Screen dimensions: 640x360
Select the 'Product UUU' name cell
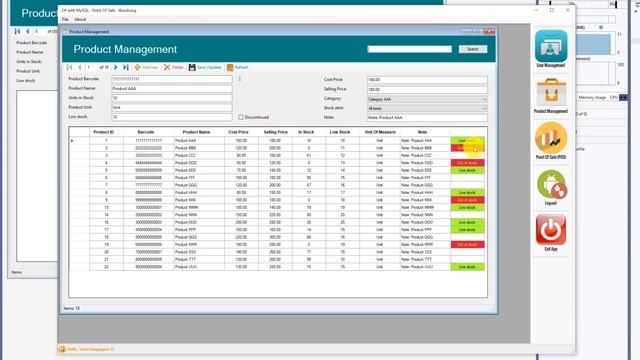point(199,267)
